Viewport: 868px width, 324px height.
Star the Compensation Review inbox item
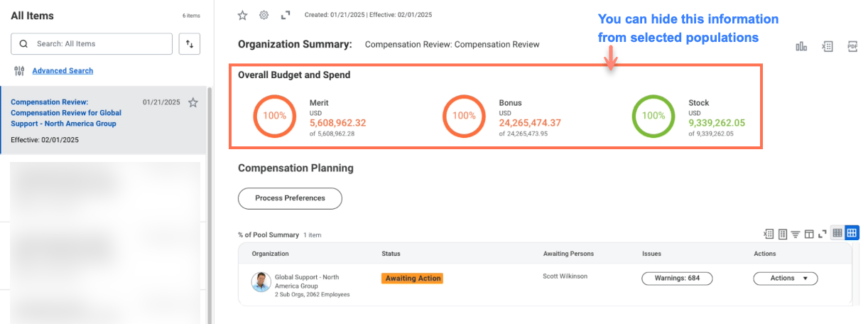pyautogui.click(x=192, y=102)
